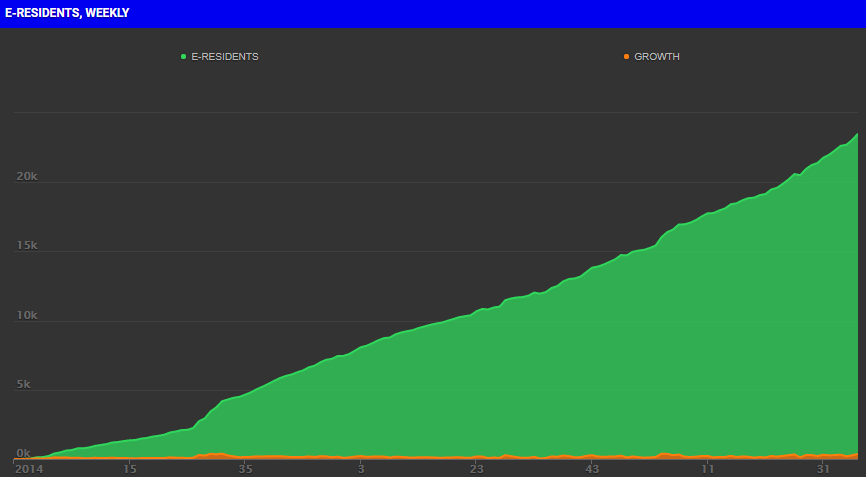Click the 5k y-axis label
Viewport: 866px width, 477px height.
[x=24, y=384]
